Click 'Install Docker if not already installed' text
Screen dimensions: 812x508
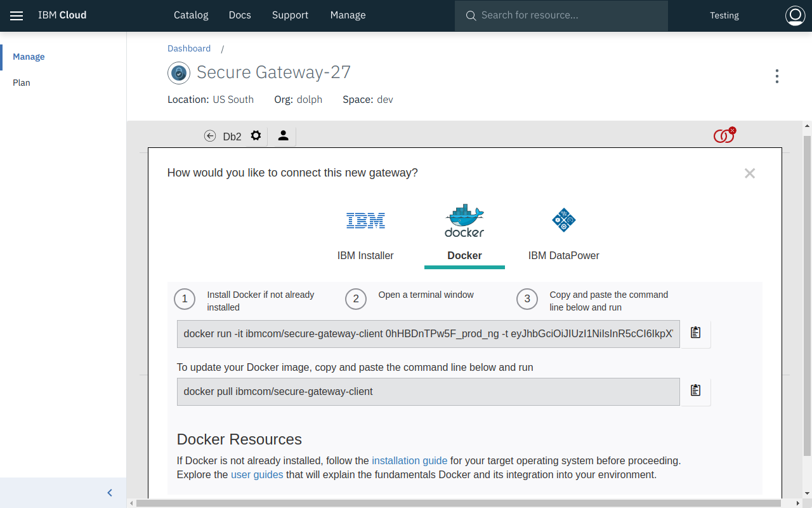(x=261, y=301)
